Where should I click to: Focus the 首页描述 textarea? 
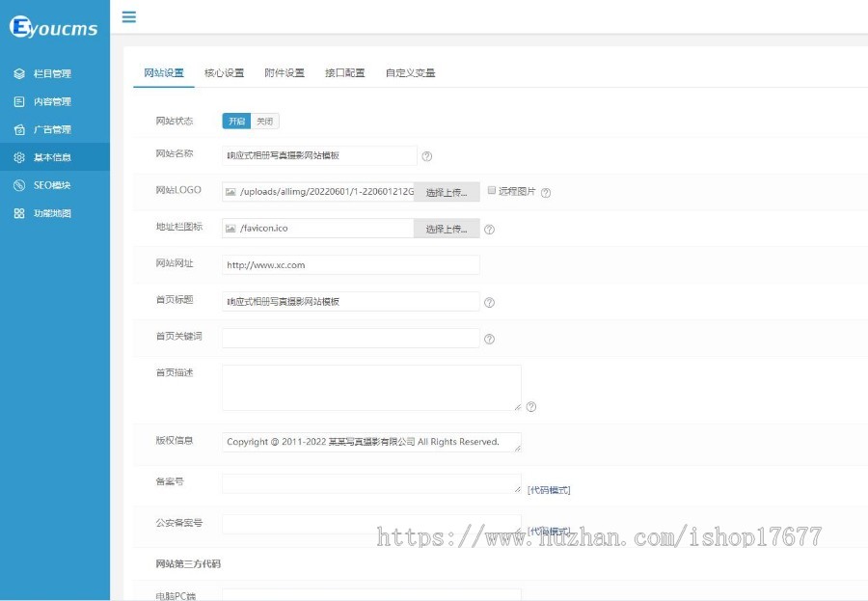(371, 388)
